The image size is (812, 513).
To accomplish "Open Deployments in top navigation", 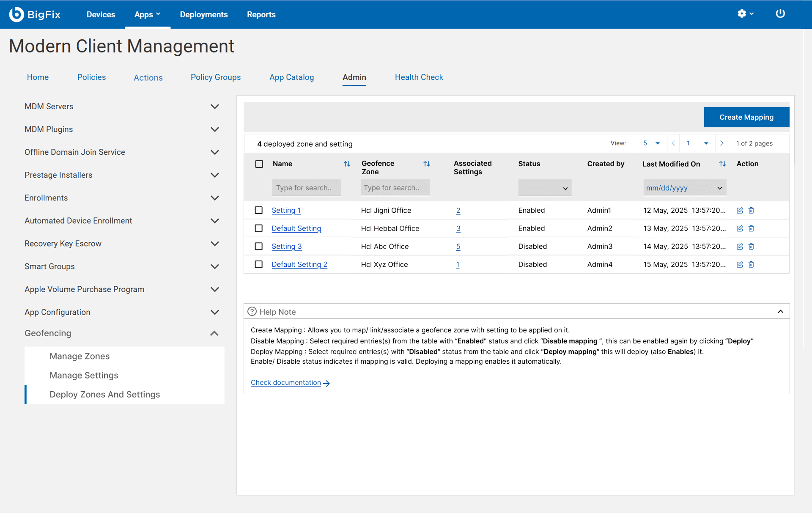I will (204, 14).
